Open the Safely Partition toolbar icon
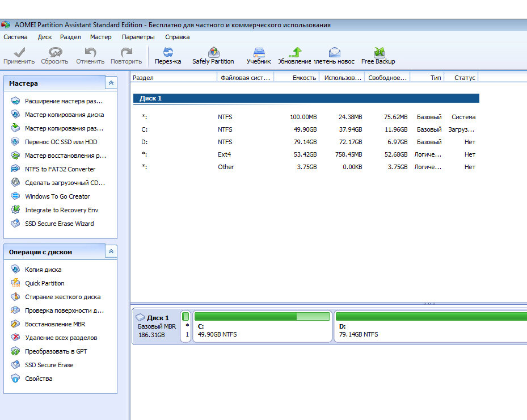527x420 pixels. pos(213,52)
